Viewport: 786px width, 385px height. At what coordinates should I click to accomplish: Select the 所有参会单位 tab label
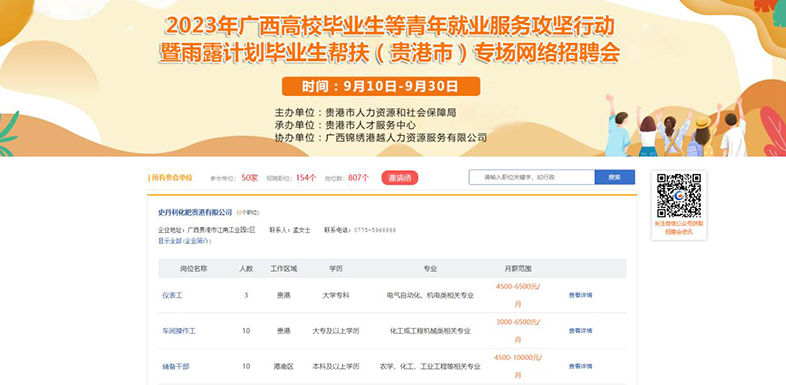tap(171, 178)
